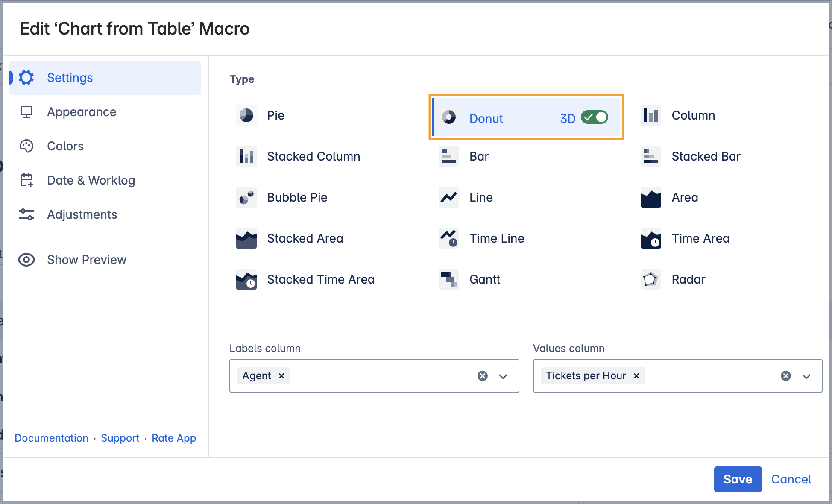Viewport: 832px width, 504px height.
Task: Expand the Labels column dropdown arrow
Action: point(503,376)
